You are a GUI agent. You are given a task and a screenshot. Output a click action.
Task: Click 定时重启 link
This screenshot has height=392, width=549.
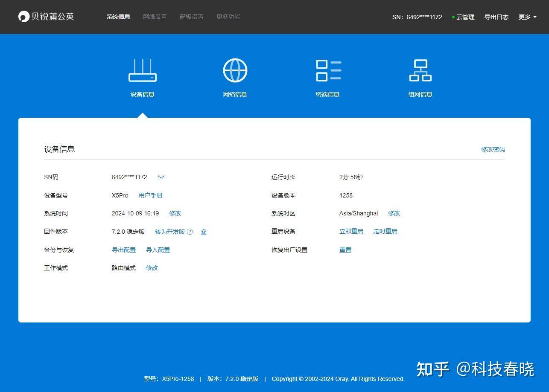point(385,231)
